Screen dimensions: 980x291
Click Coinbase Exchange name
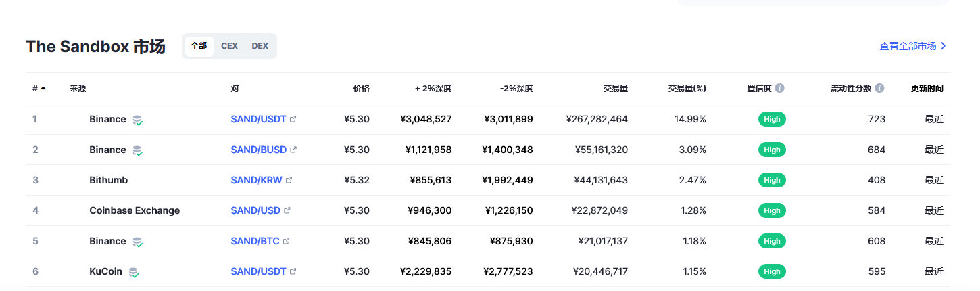[134, 210]
